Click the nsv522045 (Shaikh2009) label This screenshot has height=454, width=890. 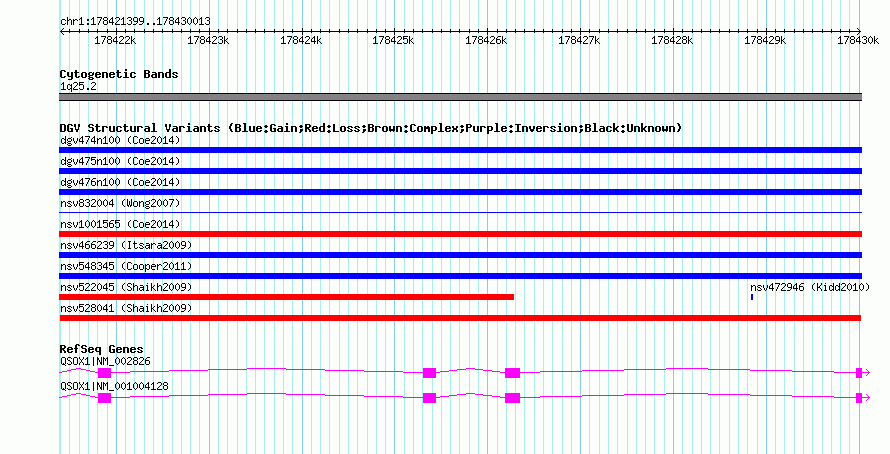tap(126, 287)
